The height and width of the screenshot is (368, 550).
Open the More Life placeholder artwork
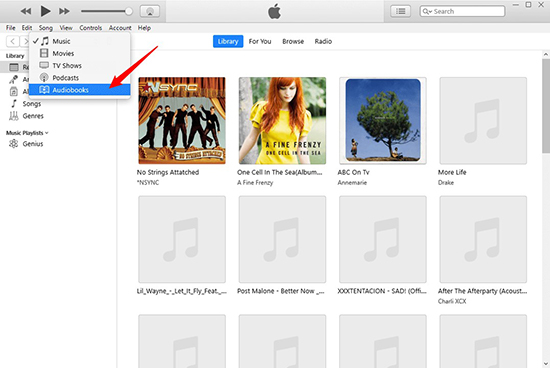tap(483, 121)
